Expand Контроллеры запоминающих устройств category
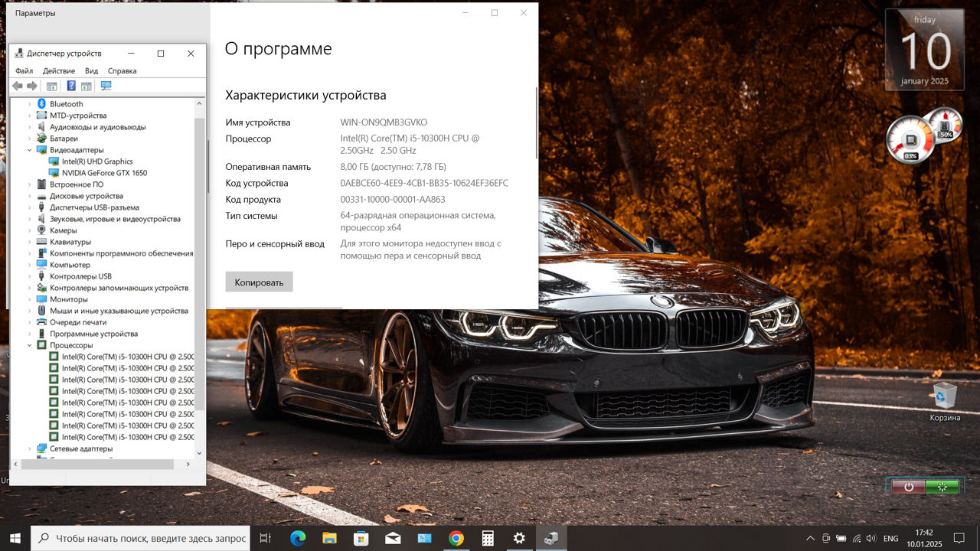The width and height of the screenshot is (980, 551). (x=30, y=288)
